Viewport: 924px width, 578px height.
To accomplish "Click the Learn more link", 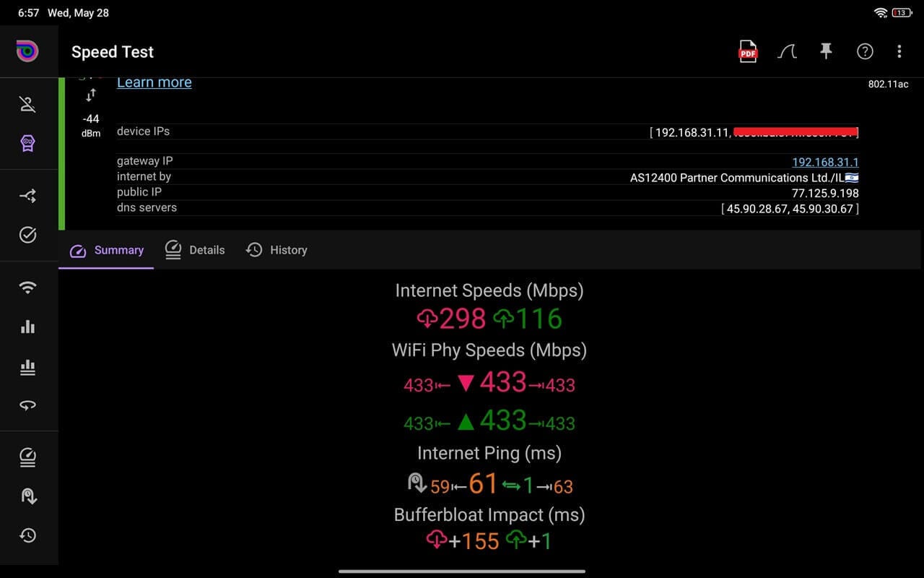I will [x=154, y=82].
